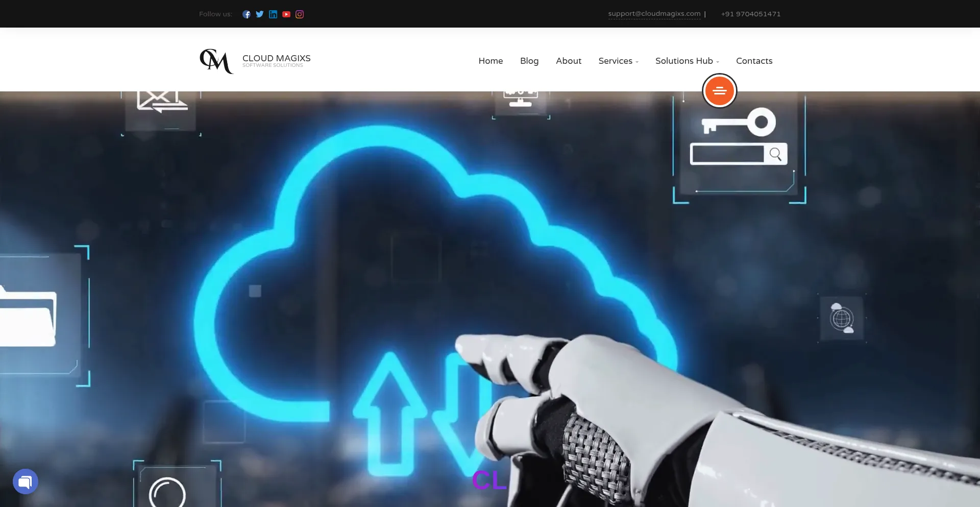This screenshot has width=980, height=507.
Task: Click the hero banner background image
Action: (x=357, y=281)
